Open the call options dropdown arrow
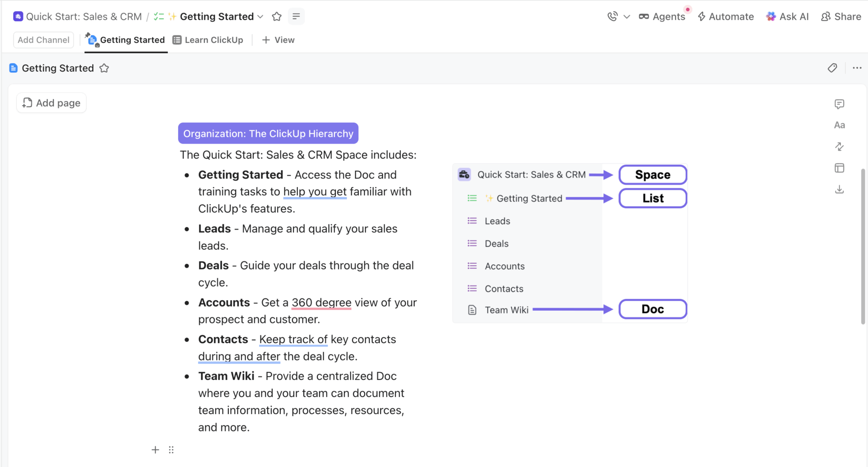This screenshot has height=467, width=868. click(x=627, y=16)
